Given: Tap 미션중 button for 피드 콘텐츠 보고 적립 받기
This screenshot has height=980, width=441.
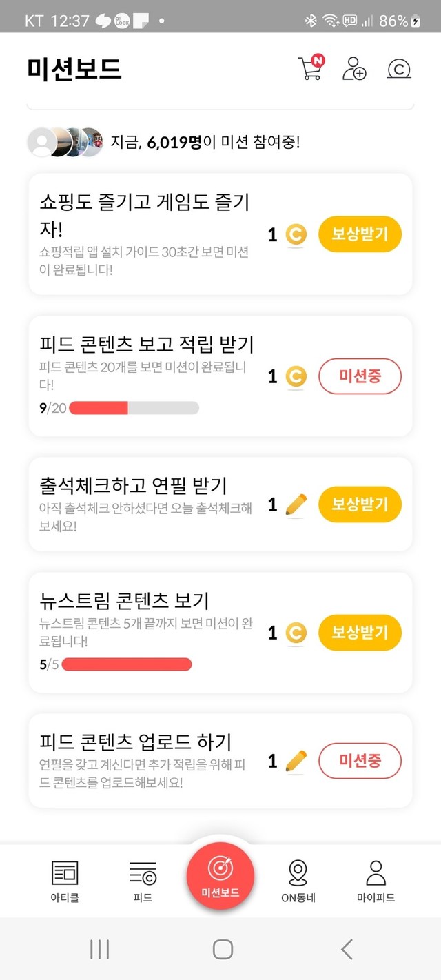Looking at the screenshot, I should (360, 376).
